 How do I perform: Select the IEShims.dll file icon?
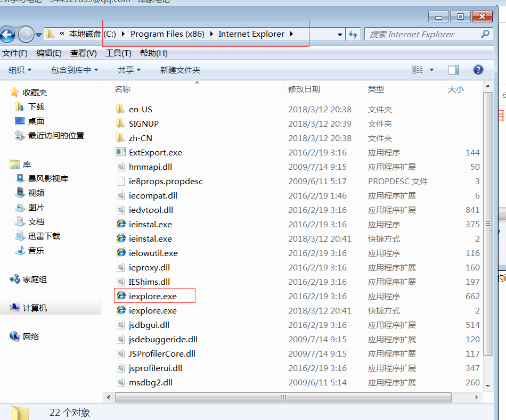[x=121, y=282]
